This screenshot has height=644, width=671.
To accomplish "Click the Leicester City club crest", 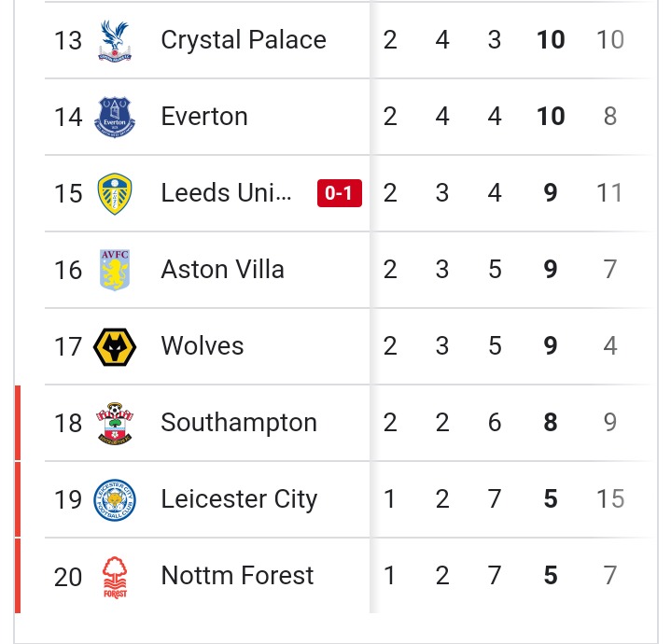I will pyautogui.click(x=115, y=499).
